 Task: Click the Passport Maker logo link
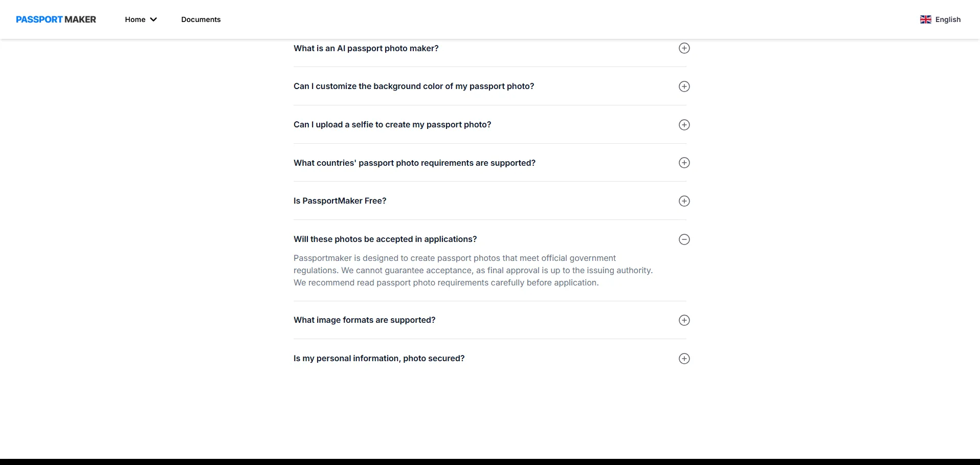click(x=56, y=19)
